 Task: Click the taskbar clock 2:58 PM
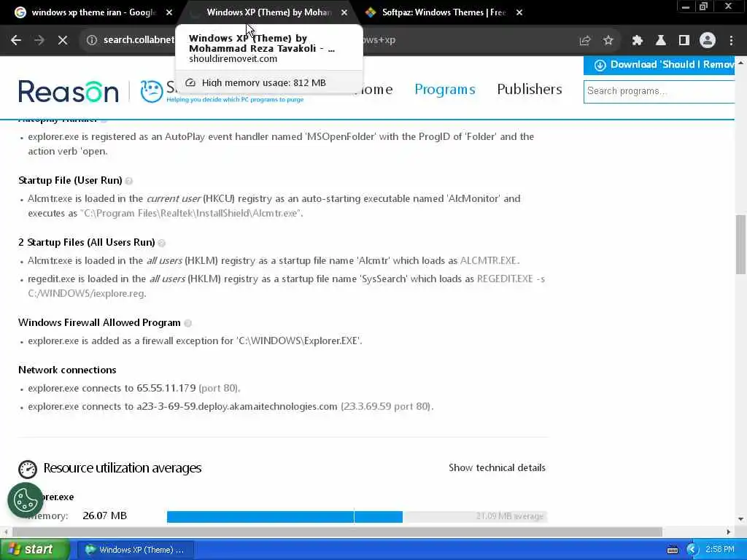click(720, 550)
